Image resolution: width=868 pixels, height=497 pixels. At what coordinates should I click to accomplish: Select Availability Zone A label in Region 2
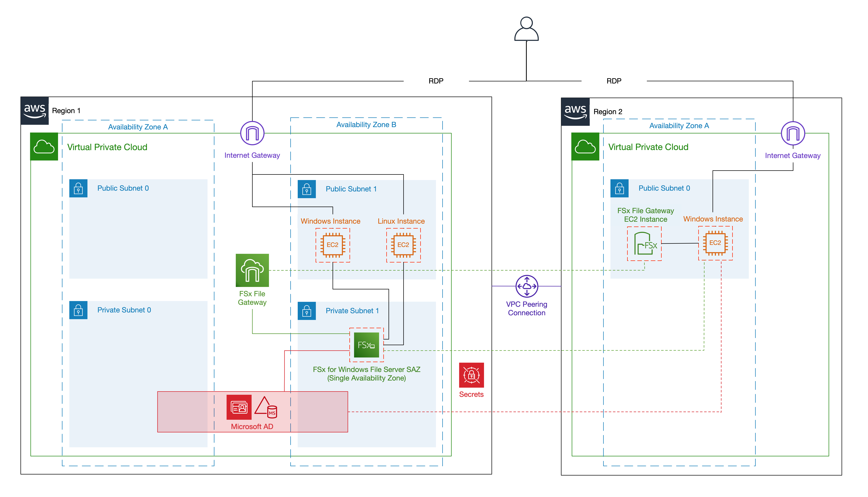tap(679, 126)
